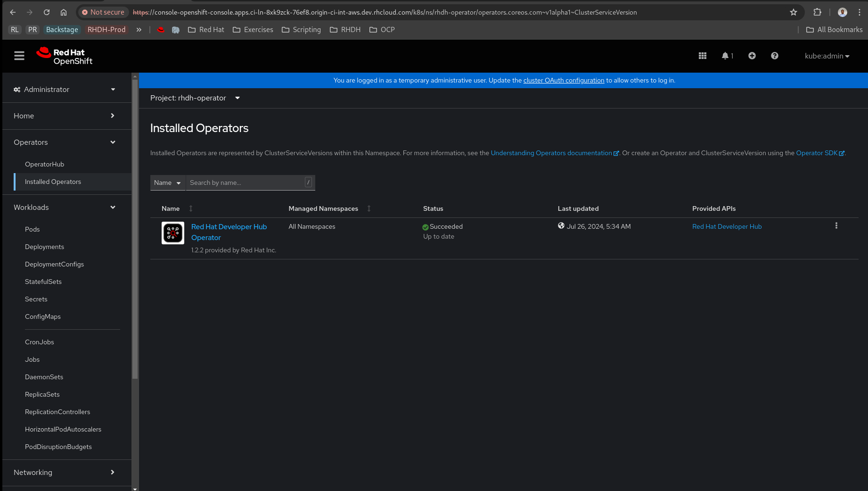Image resolution: width=868 pixels, height=491 pixels.
Task: Click the Red Hat fedora bookmark icon
Action: pyautogui.click(x=161, y=30)
